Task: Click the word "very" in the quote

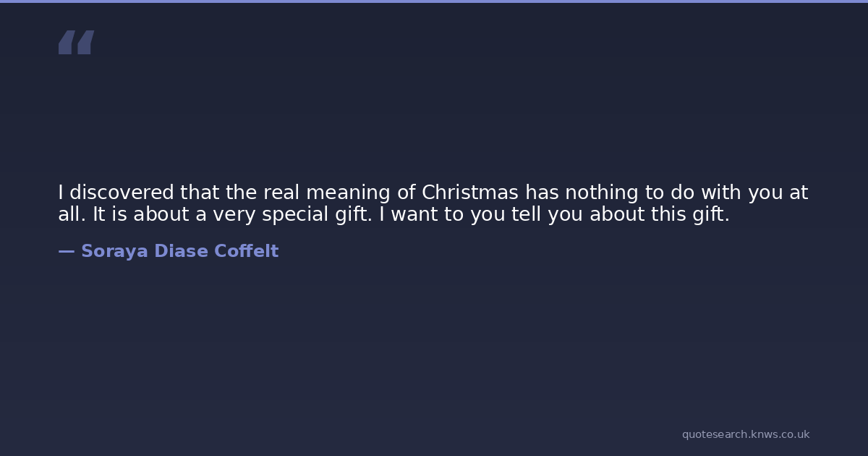Action: 231,215
